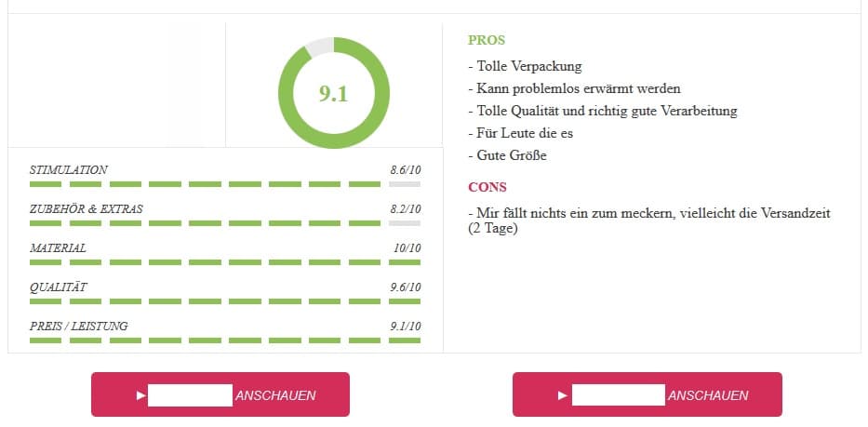Click the Versandzeit con text
The image size is (868, 427).
point(648,220)
